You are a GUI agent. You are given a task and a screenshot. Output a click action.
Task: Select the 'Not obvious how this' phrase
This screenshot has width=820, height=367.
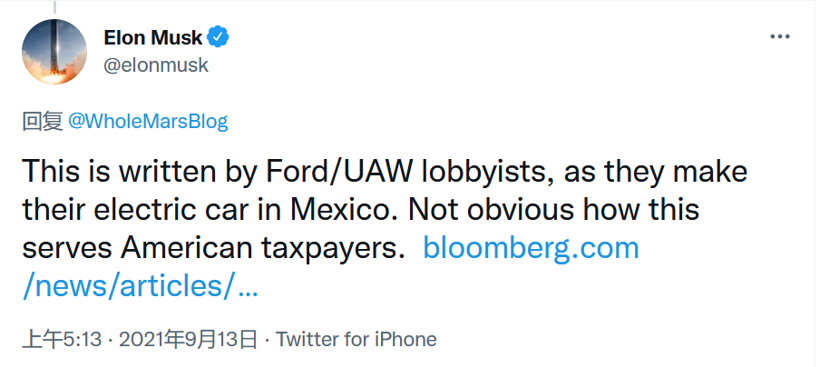coord(553,210)
